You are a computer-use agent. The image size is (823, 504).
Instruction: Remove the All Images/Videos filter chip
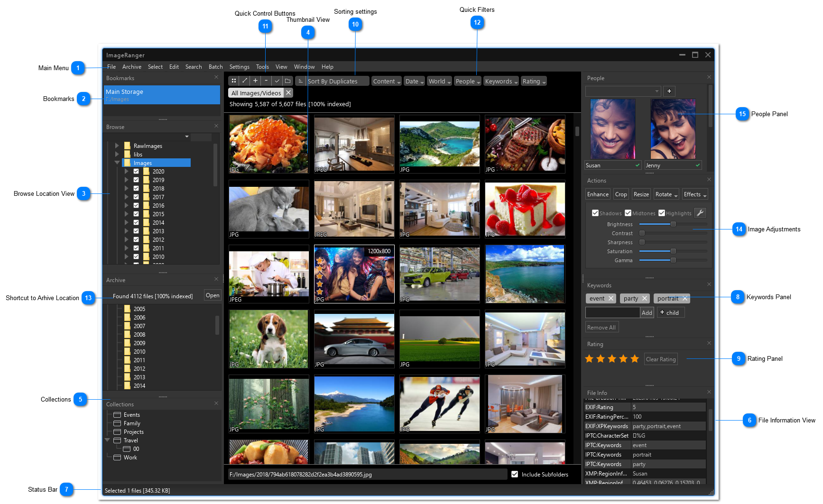[x=288, y=93]
